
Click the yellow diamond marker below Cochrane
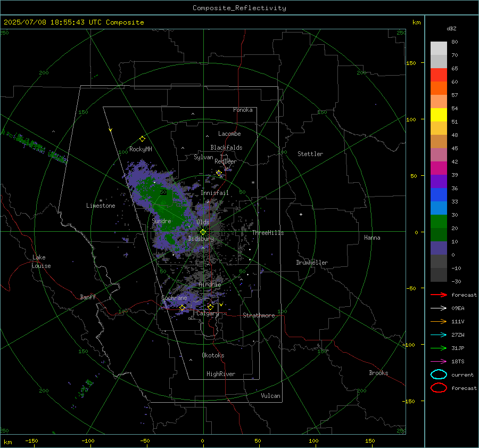(182, 307)
